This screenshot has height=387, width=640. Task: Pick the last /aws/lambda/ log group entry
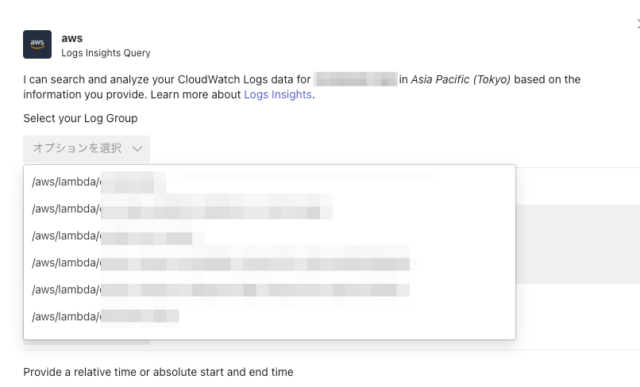click(x=269, y=316)
